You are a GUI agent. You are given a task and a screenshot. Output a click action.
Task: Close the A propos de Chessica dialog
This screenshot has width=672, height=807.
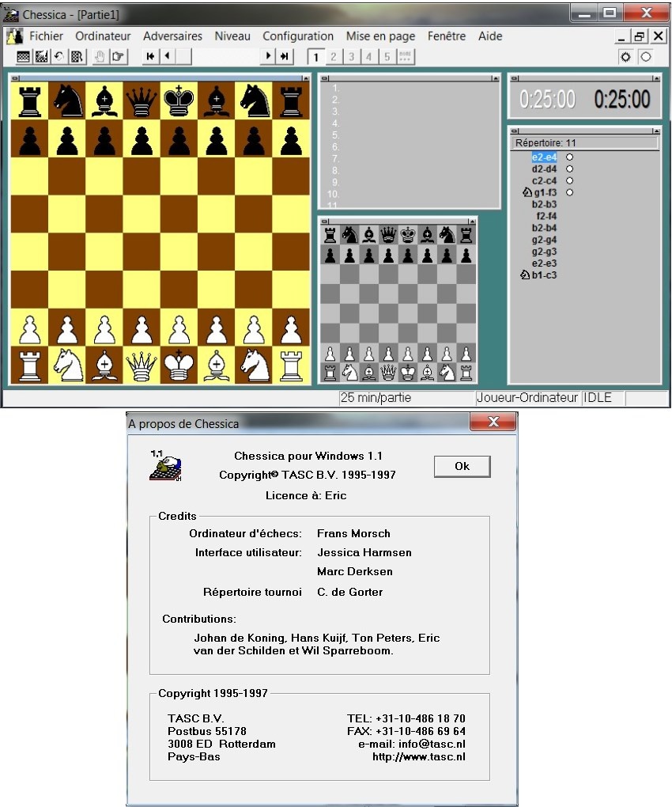[x=493, y=422]
